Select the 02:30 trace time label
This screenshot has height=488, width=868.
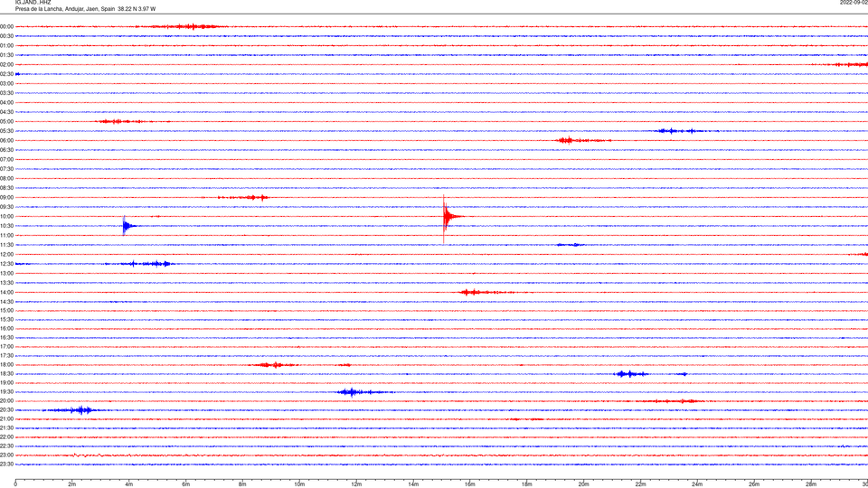[6, 74]
